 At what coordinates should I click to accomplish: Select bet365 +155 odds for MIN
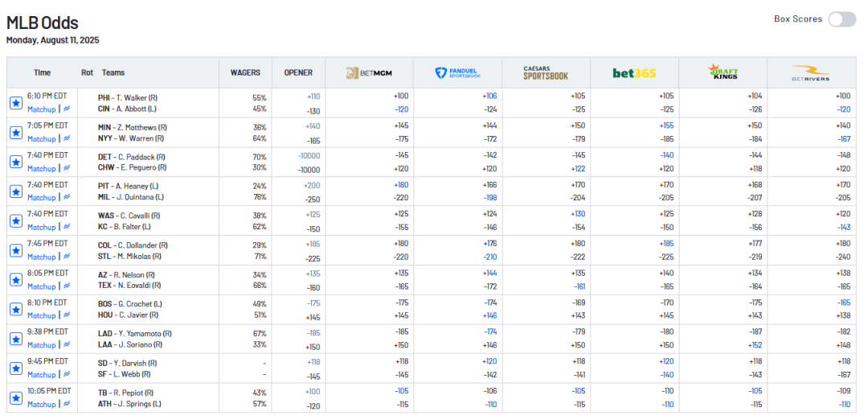pyautogui.click(x=666, y=126)
